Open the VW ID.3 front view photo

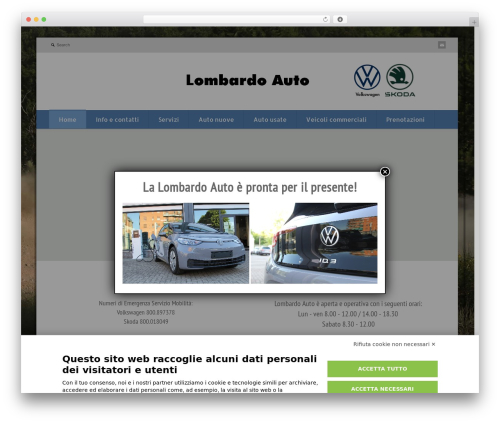tap(186, 243)
